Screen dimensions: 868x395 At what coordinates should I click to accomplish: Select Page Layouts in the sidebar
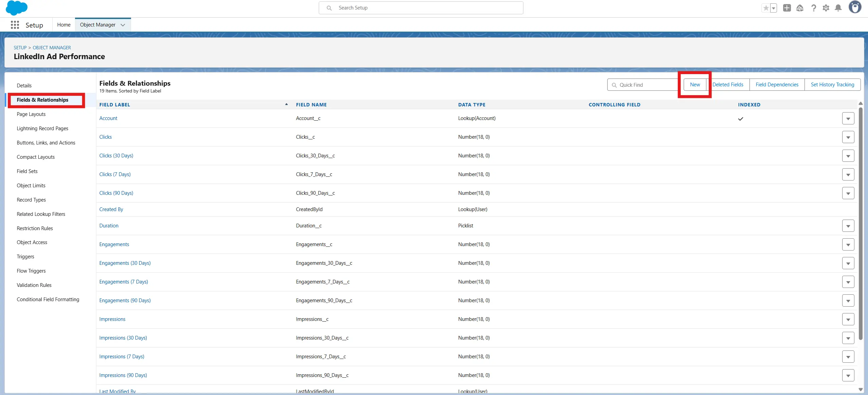pyautogui.click(x=31, y=114)
